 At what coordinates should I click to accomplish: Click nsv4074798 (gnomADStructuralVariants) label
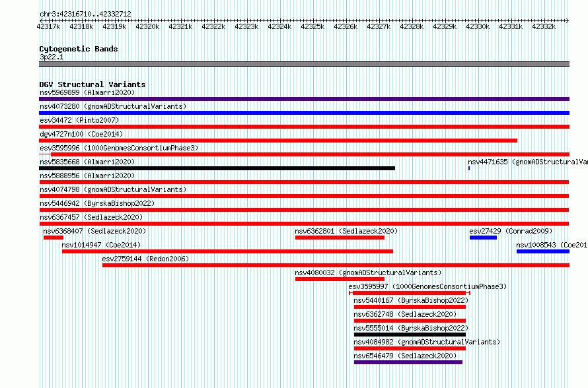tap(113, 189)
